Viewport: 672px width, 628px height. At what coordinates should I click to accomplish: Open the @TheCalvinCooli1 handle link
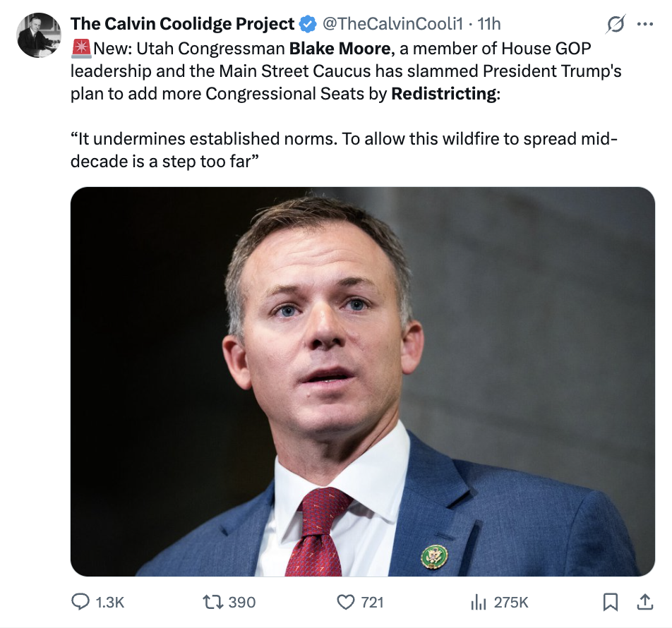392,24
